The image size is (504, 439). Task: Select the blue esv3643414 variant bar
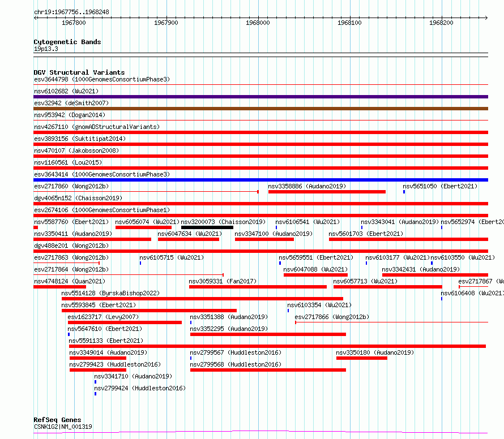point(260,180)
